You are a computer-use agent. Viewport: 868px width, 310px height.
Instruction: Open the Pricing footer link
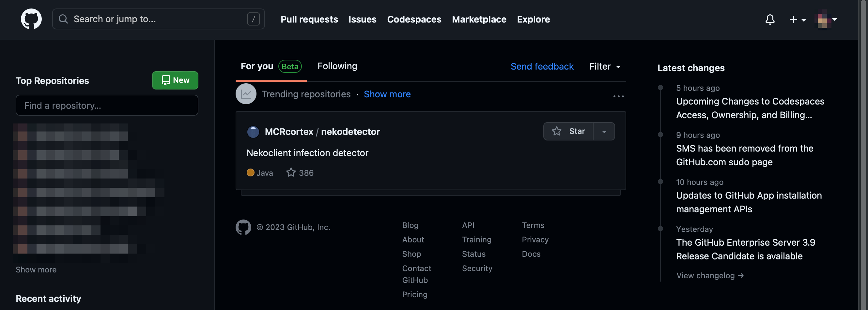pos(414,294)
